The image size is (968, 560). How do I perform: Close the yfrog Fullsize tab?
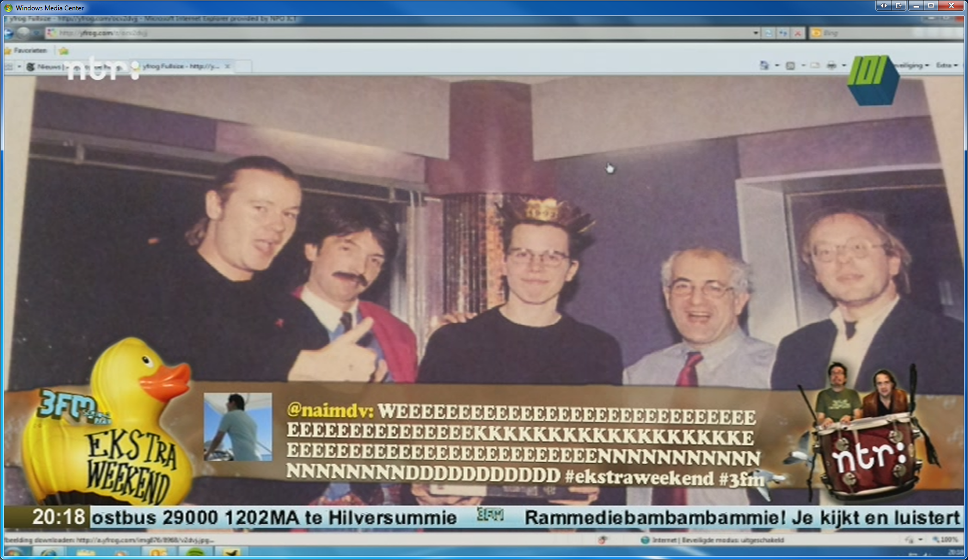pyautogui.click(x=228, y=66)
